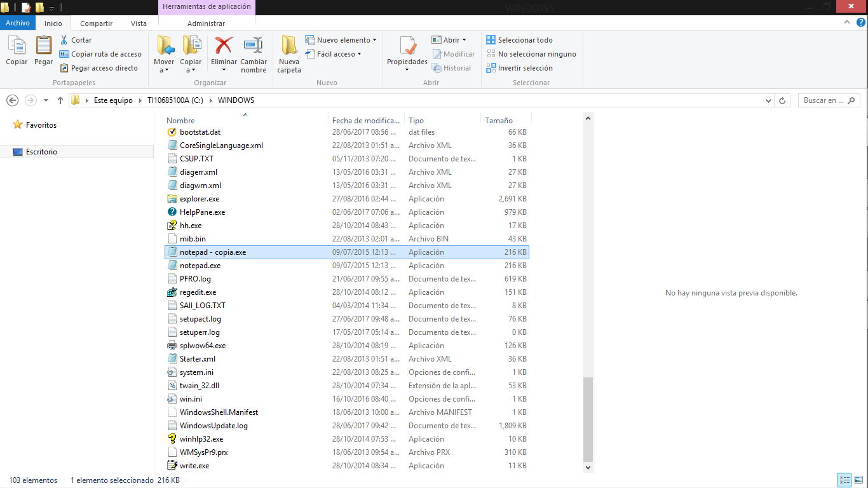The image size is (868, 488).
Task: Click scrollbar down arrow in file list
Action: coord(588,467)
